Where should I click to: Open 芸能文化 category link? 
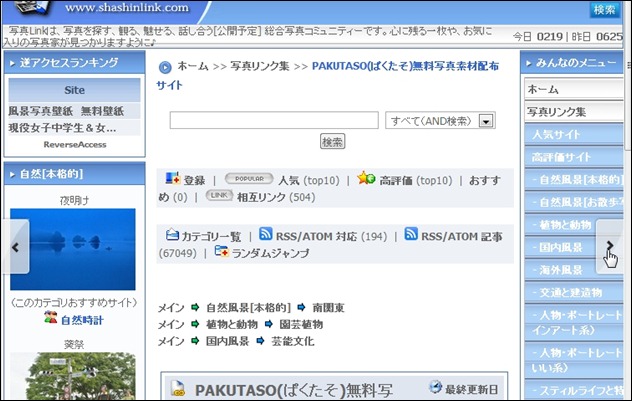pos(293,341)
